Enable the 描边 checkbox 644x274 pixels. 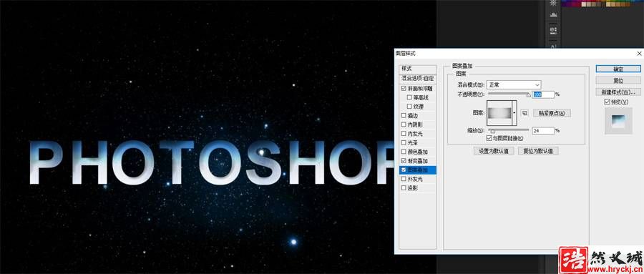[404, 115]
